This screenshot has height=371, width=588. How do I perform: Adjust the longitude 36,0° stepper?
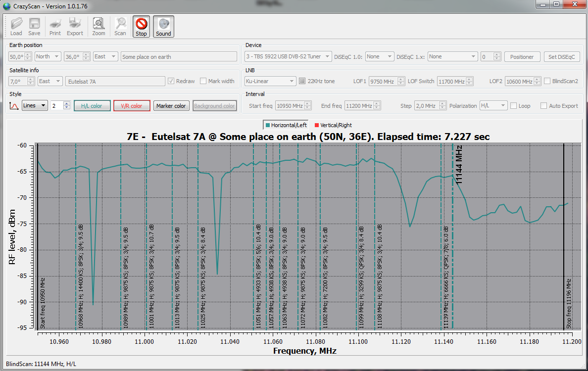(86, 56)
